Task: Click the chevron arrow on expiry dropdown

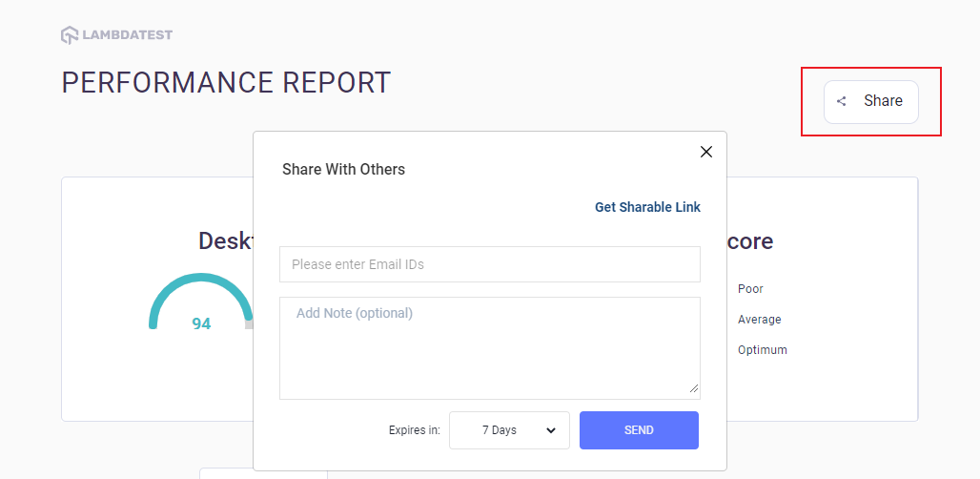Action: click(551, 430)
